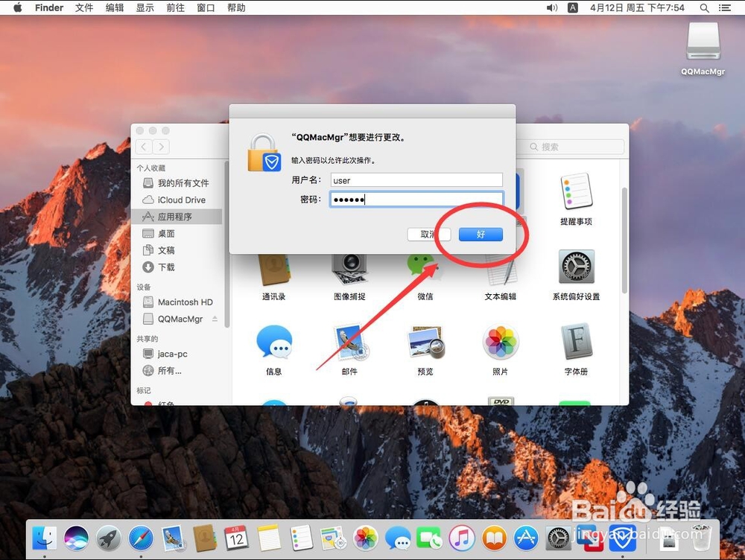745x560 pixels.
Task: Select 桌面 in Finder sidebar
Action: [177, 233]
